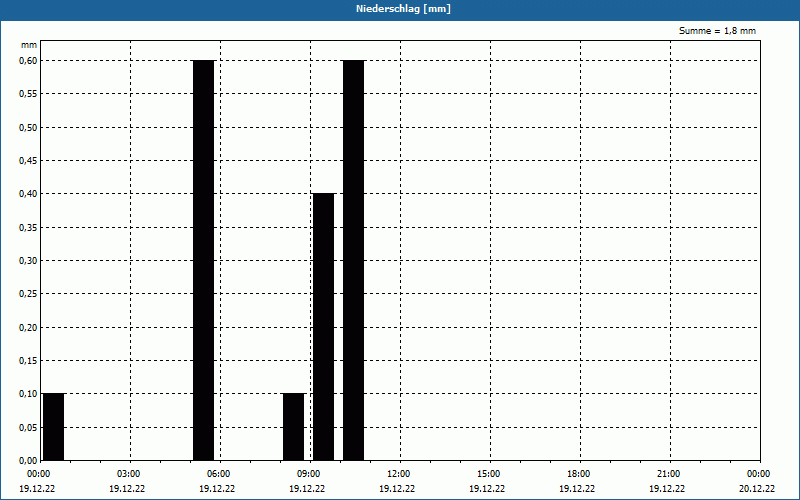Select the 0,60 y-axis label

[28, 61]
